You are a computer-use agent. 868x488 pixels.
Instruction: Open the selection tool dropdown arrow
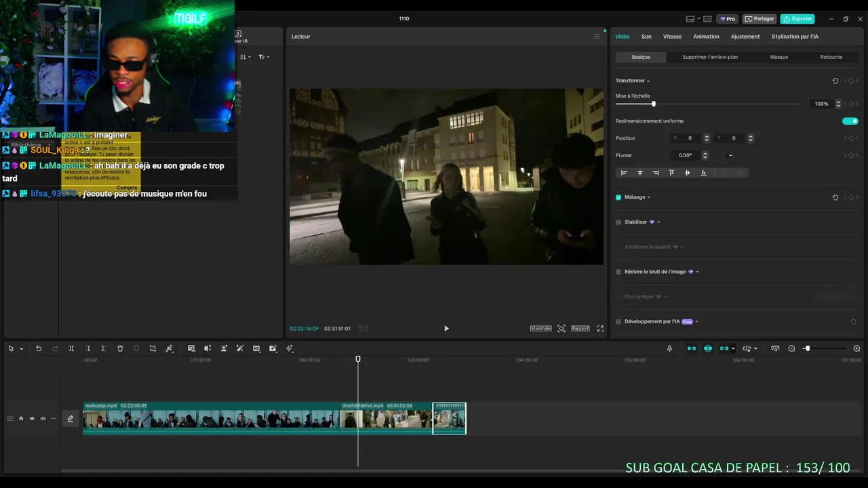22,349
